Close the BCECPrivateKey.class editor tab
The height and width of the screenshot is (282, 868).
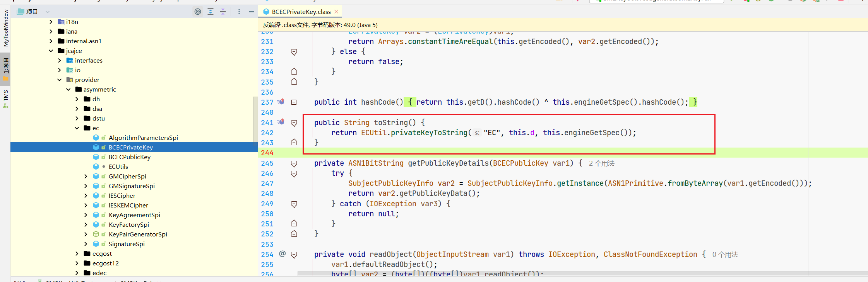[336, 12]
